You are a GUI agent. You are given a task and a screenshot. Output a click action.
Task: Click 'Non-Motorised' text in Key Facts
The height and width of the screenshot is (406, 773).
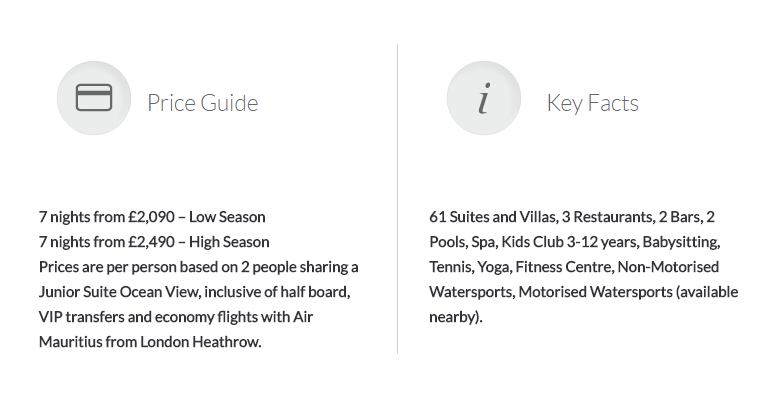pos(668,267)
